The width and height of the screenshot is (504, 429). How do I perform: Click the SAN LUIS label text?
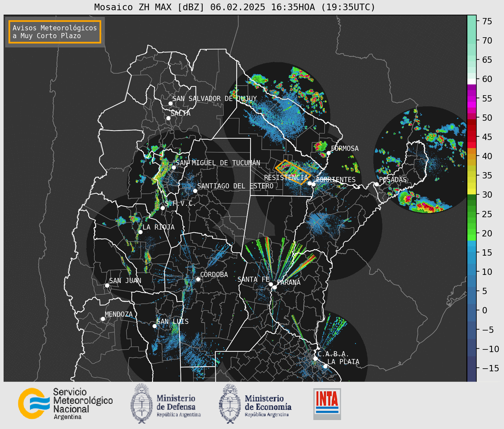[x=173, y=321]
